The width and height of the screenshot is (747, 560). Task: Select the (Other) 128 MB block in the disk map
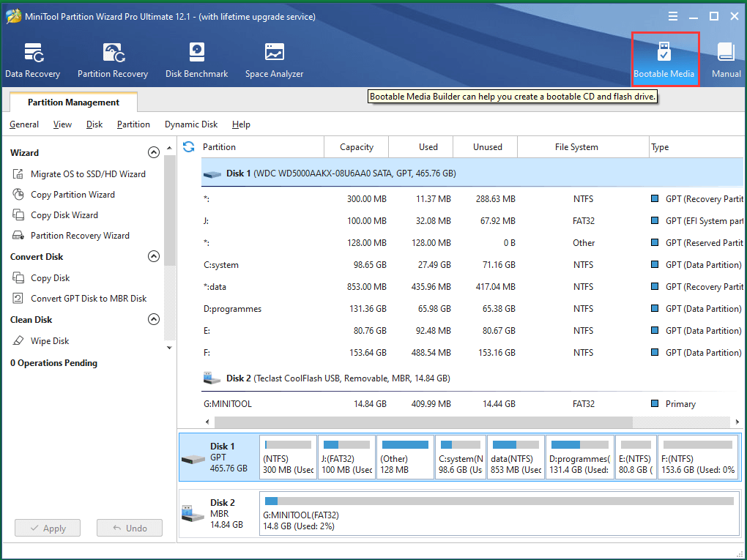406,458
